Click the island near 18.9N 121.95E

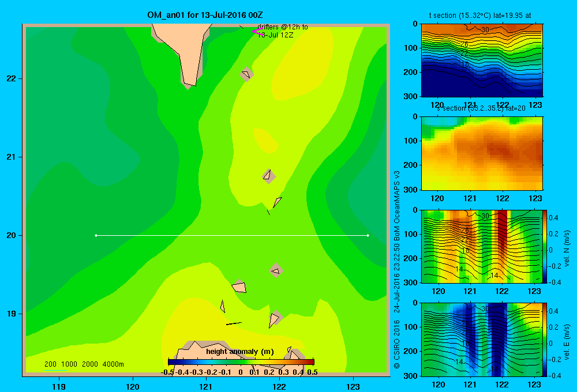[x=275, y=319]
